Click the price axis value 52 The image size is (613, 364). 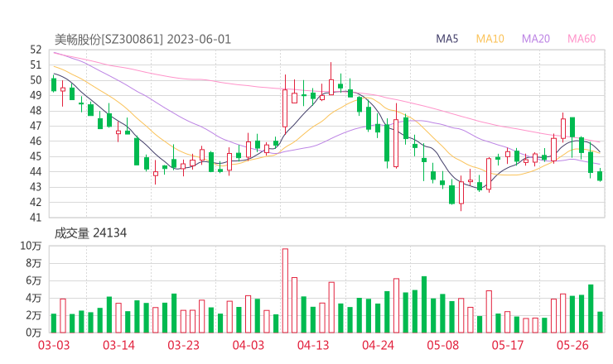(x=36, y=50)
